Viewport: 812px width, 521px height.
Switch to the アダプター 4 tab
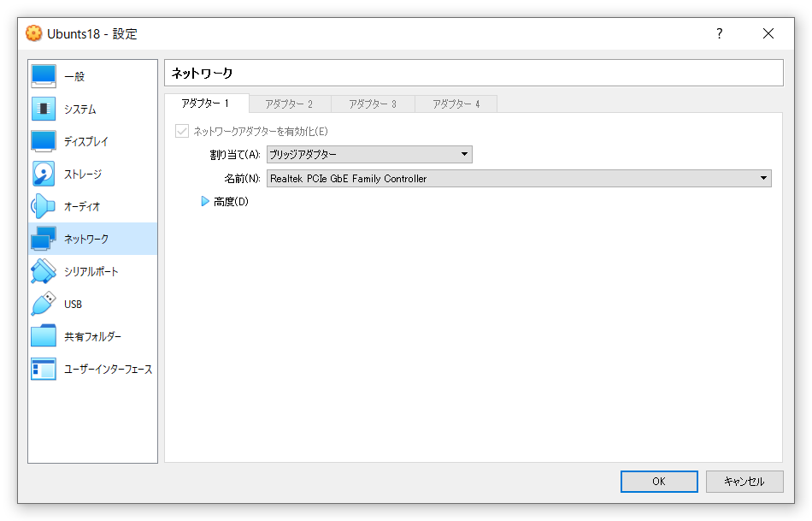click(x=456, y=102)
